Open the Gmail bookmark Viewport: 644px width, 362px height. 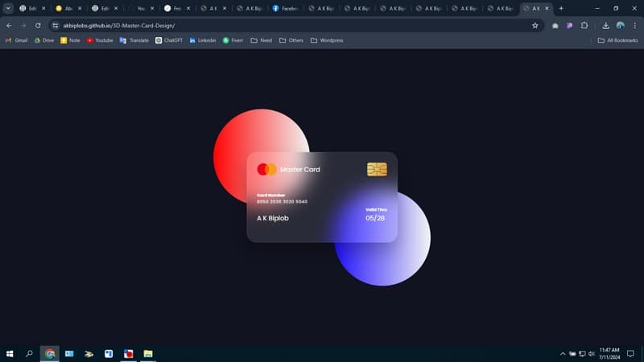[x=16, y=40]
